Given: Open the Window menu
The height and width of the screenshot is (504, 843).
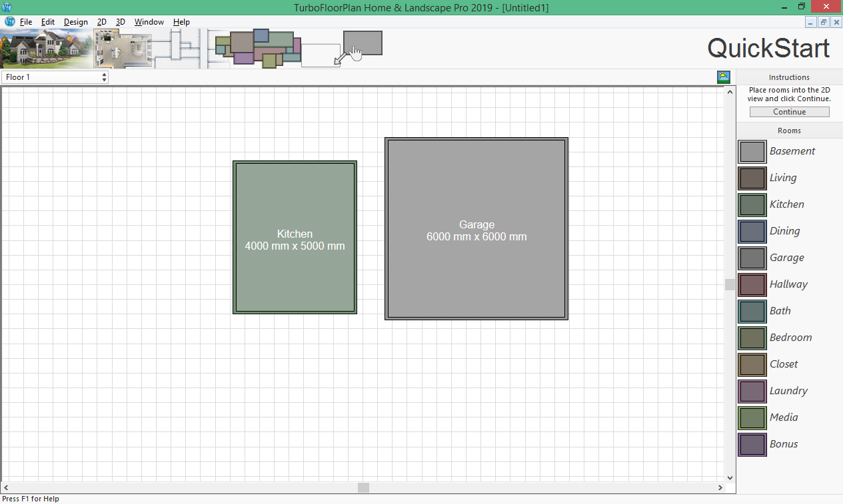Looking at the screenshot, I should pyautogui.click(x=149, y=22).
